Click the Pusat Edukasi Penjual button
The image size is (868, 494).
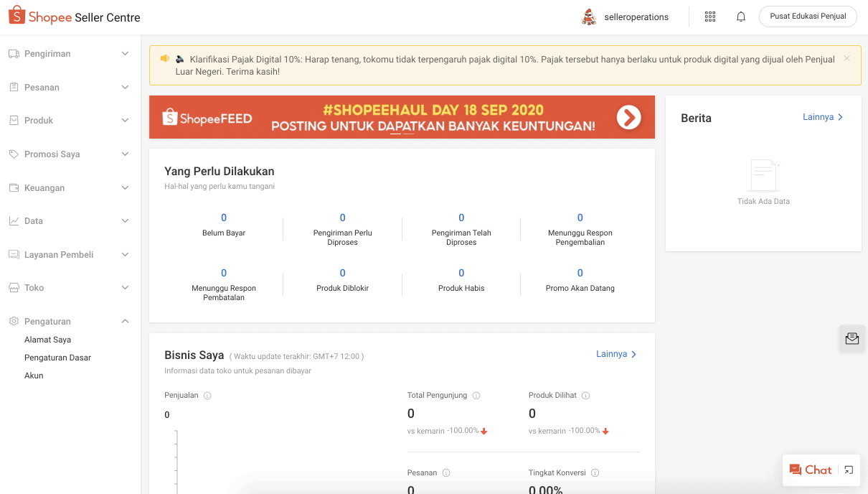click(808, 17)
